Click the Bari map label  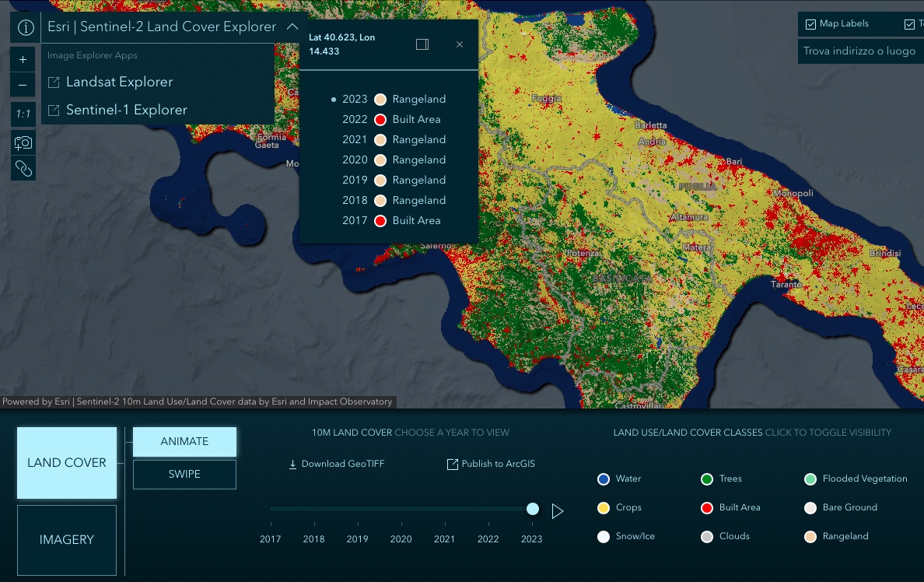pos(733,162)
